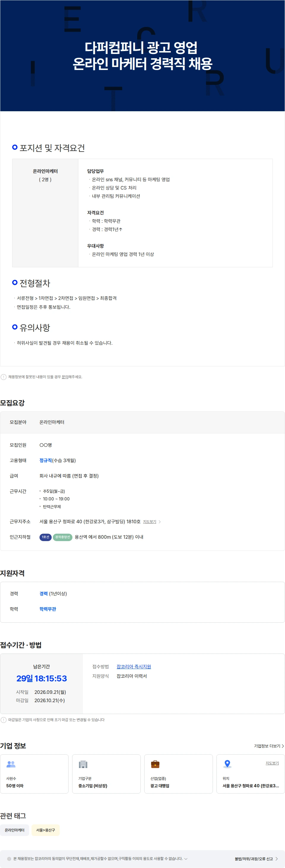
Task: Click the 문의 link under job details
Action: coord(65,377)
